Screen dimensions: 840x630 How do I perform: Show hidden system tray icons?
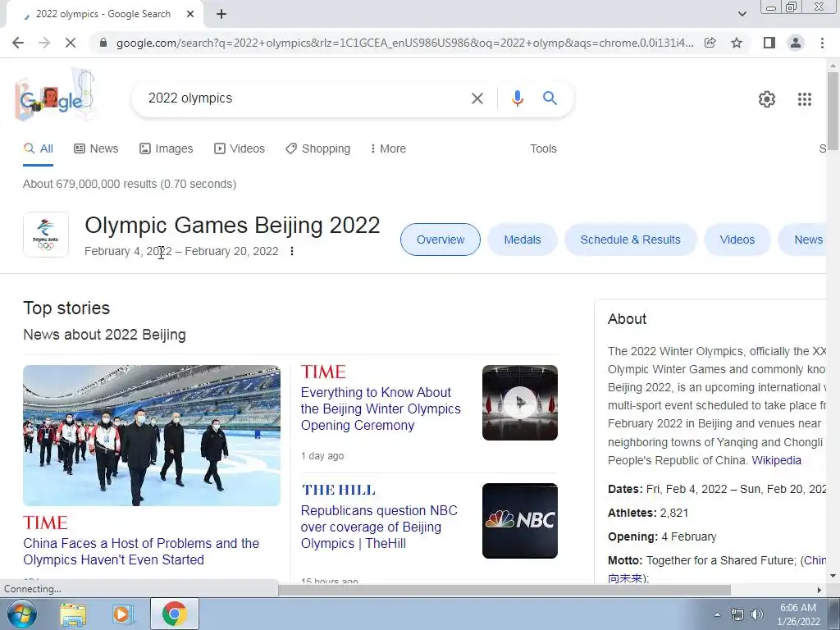(717, 614)
